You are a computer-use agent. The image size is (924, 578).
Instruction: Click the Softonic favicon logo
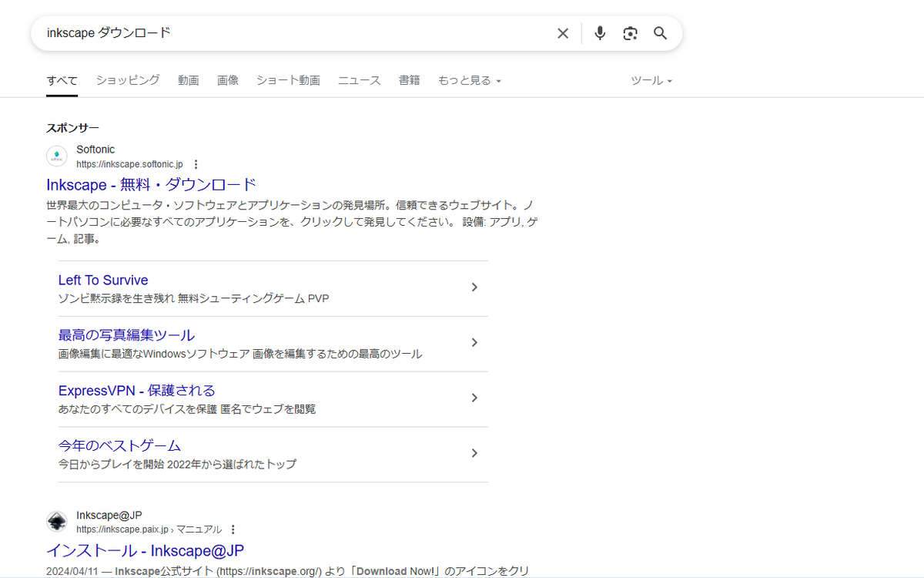pos(56,156)
